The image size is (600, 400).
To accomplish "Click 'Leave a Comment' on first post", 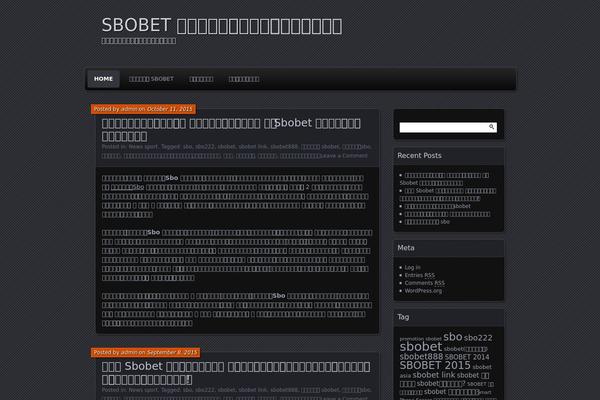I will pos(344,156).
